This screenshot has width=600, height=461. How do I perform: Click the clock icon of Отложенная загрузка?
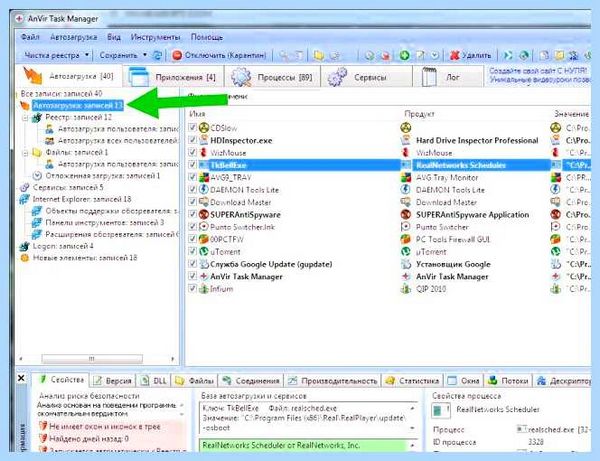37,176
